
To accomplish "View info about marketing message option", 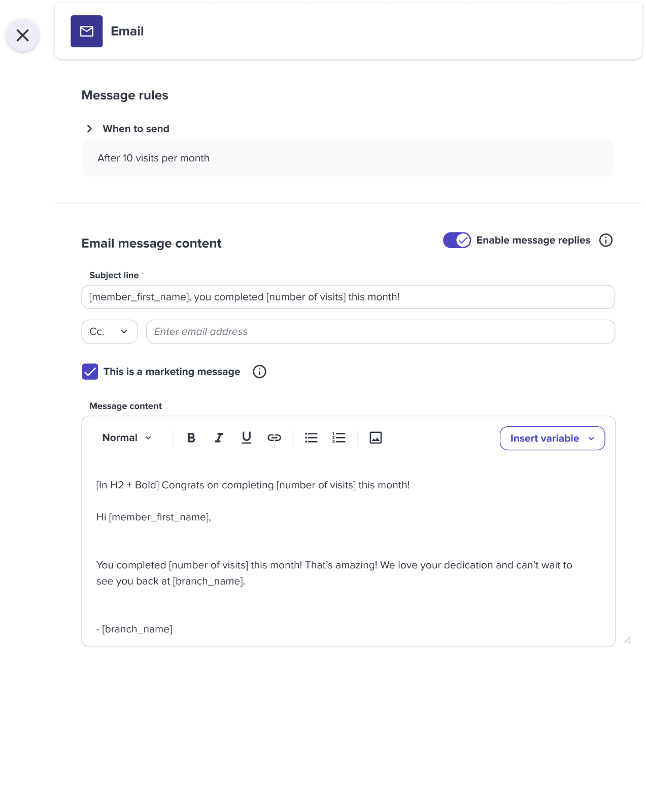I will pyautogui.click(x=259, y=371).
